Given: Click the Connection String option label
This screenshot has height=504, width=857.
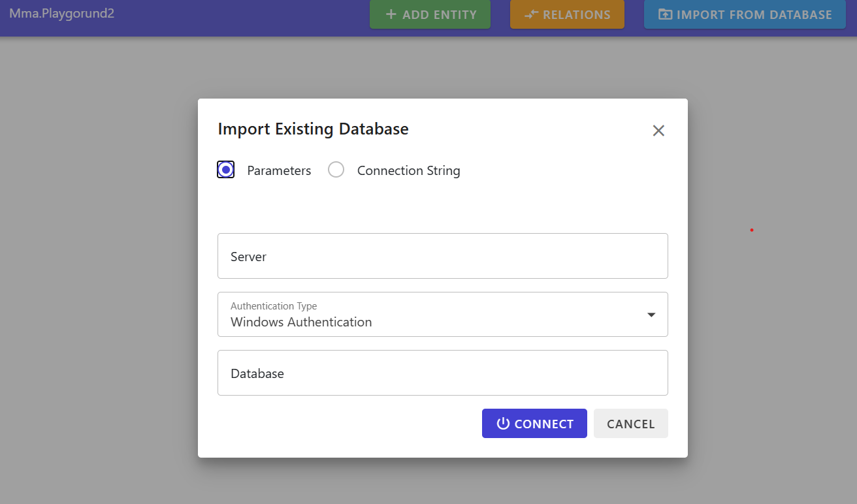Looking at the screenshot, I should pos(408,171).
